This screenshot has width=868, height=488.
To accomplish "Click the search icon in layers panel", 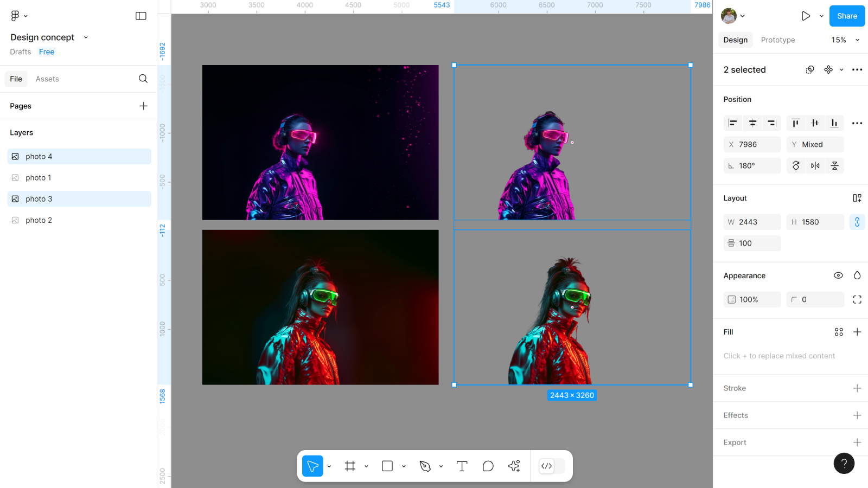I will click(143, 79).
